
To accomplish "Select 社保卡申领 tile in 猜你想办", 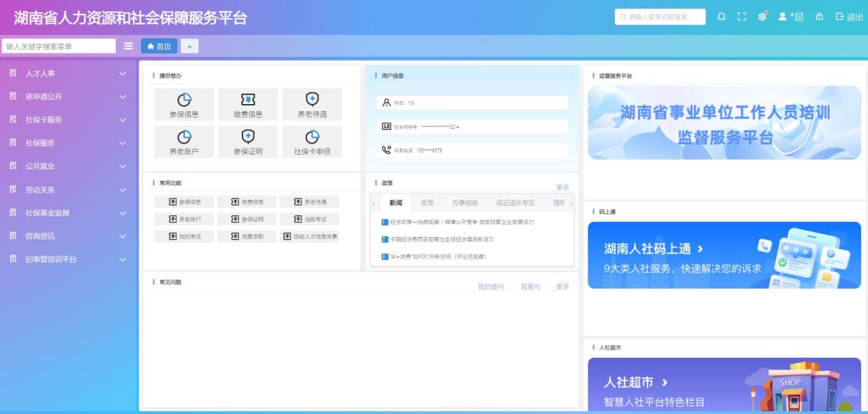I will click(312, 142).
